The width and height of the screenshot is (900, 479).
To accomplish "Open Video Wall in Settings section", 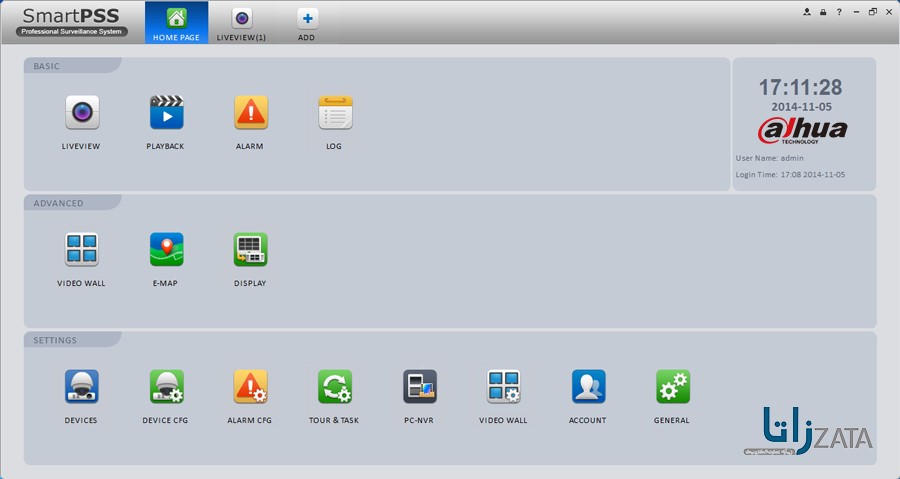I will (x=503, y=387).
